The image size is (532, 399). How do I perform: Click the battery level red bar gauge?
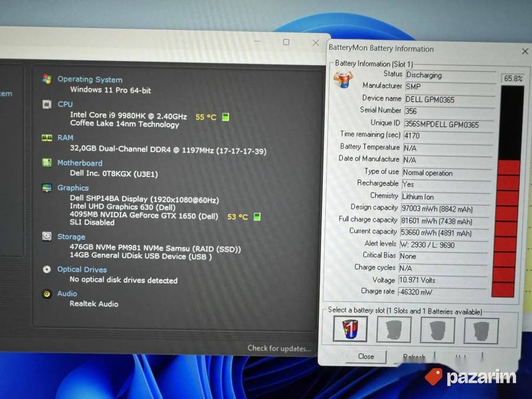508,191
